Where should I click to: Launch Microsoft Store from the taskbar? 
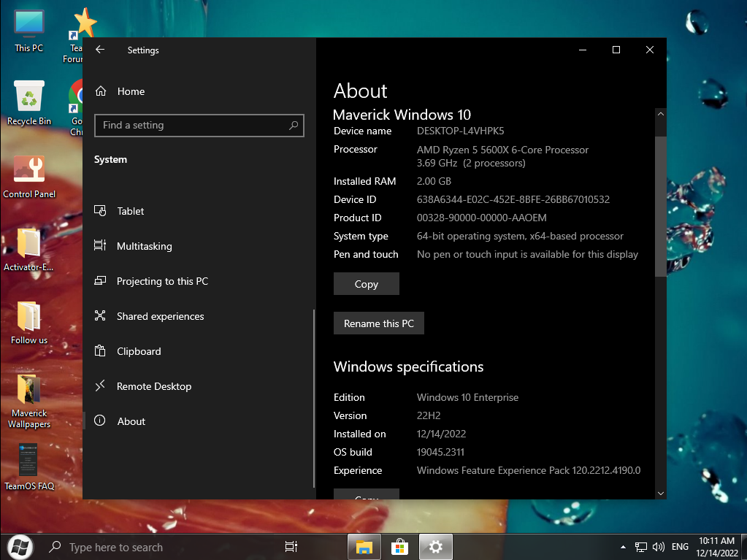(400, 546)
